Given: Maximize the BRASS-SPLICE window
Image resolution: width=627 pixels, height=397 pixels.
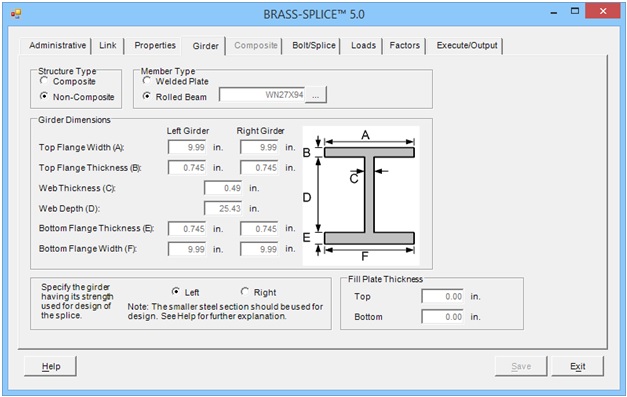Looking at the screenshot, I should pyautogui.click(x=575, y=12).
